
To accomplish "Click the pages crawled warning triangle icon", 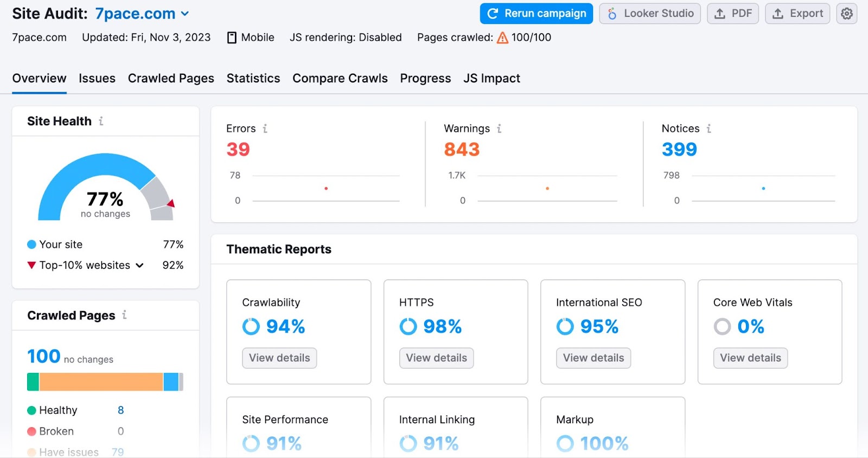I will [x=502, y=37].
